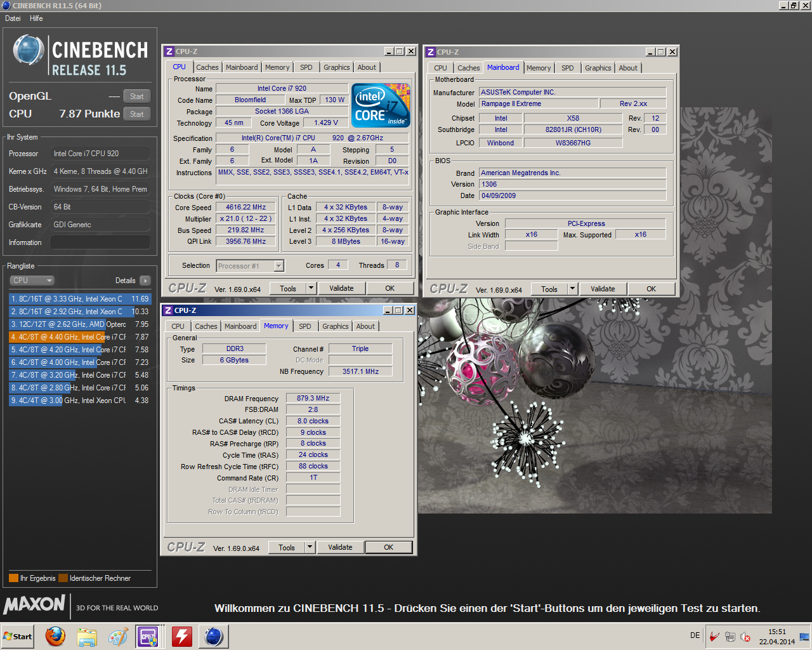This screenshot has width=812, height=650.
Task: Select Mainboard tab in Memory window
Action: (240, 326)
